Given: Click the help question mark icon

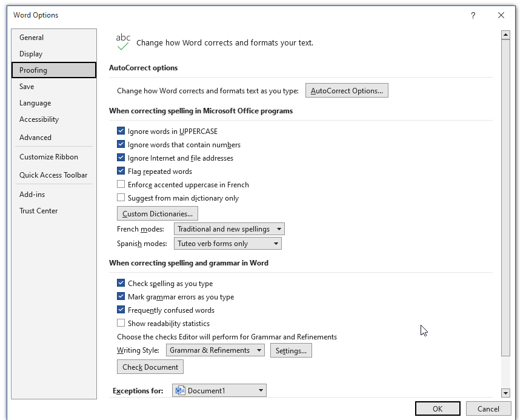Looking at the screenshot, I should (473, 15).
